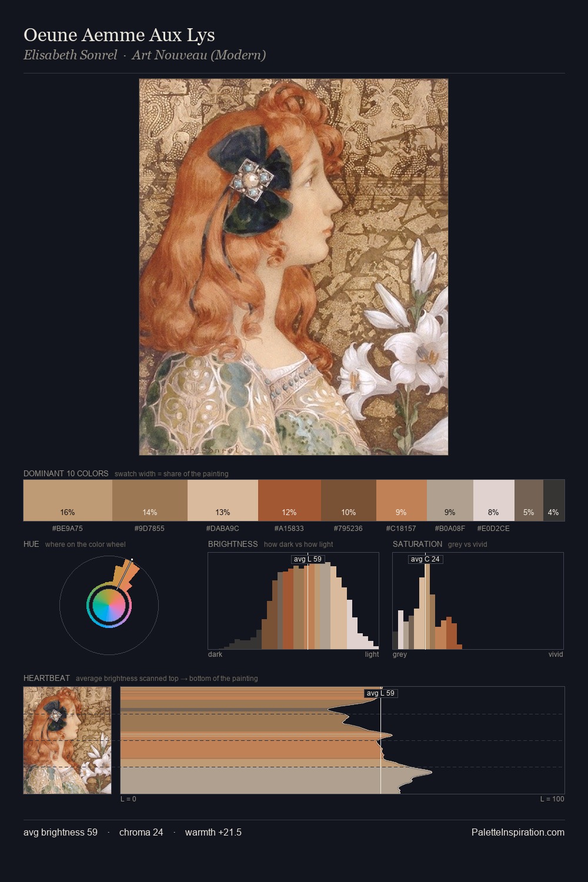Screen dimensions: 588x882
Task: Click the 'vivid' axis label
Action: click(556, 654)
